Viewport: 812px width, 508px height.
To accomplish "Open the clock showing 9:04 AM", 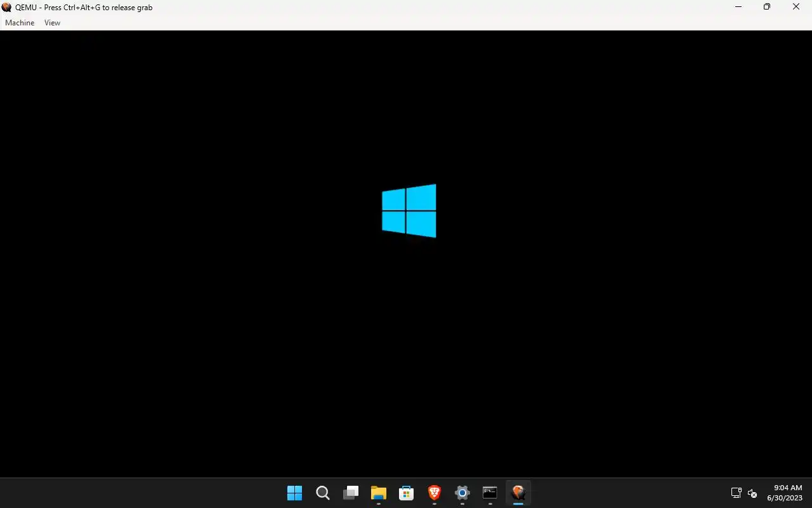I will coord(785,493).
